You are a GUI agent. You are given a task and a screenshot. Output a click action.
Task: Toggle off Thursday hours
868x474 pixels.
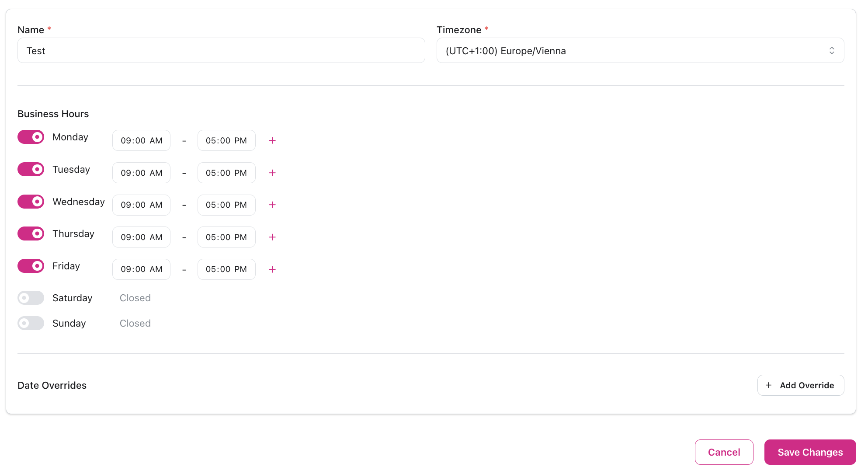pos(31,234)
